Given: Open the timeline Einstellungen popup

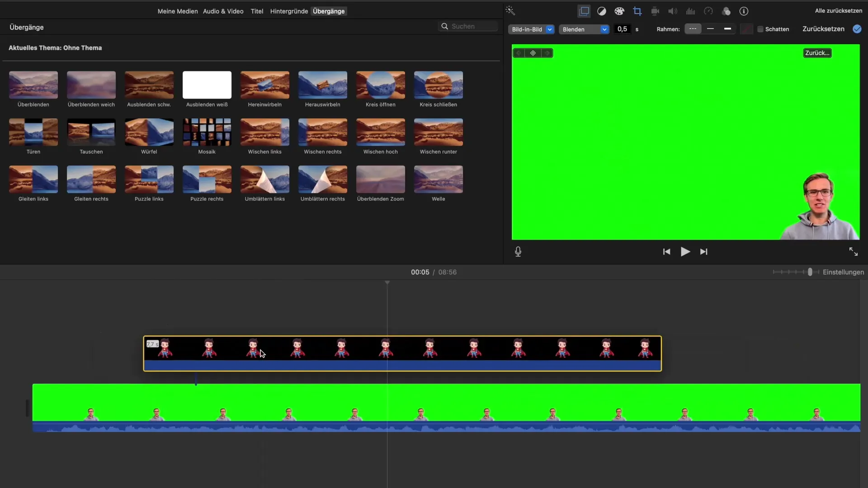Looking at the screenshot, I should coord(843,272).
